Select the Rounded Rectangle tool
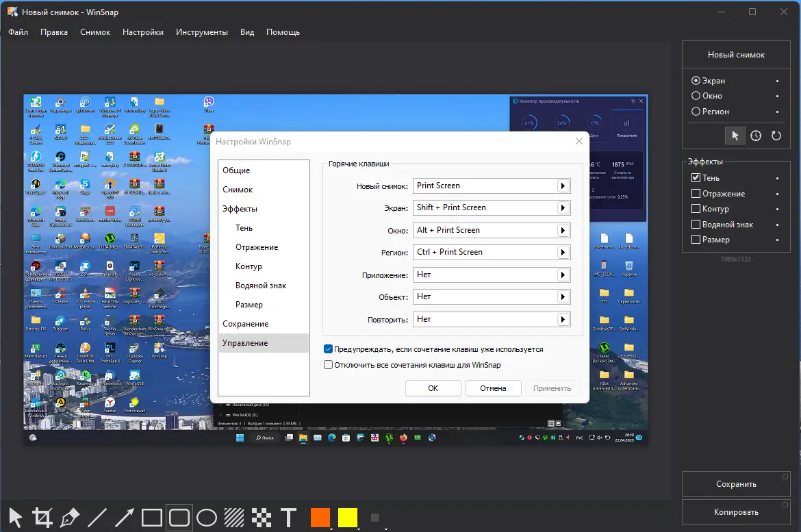 pyautogui.click(x=179, y=518)
